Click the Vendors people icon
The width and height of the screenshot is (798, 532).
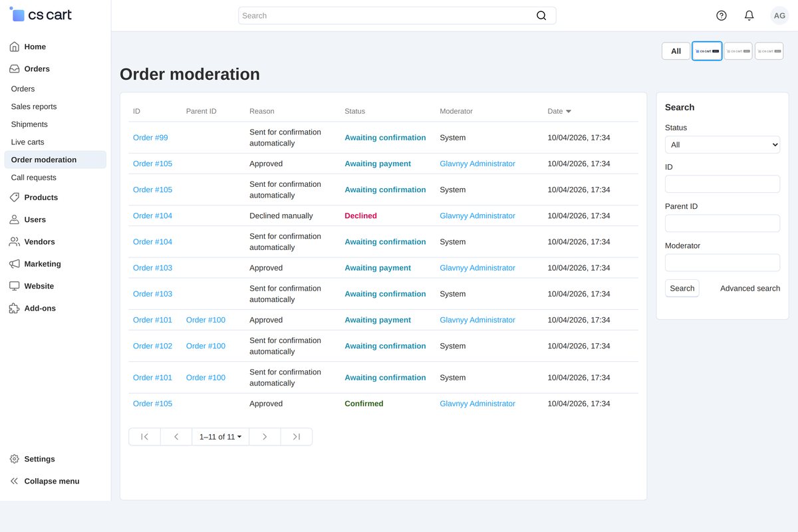pos(14,241)
